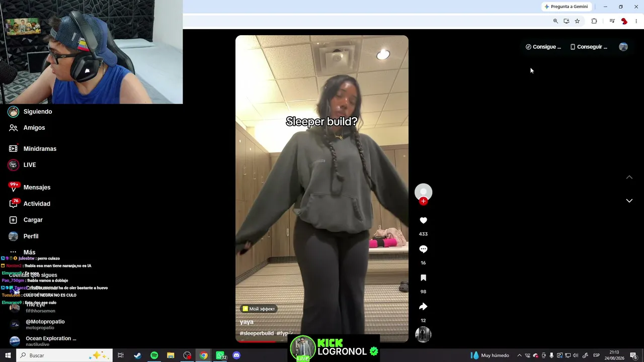Open the Windows Start menu

click(x=8, y=355)
